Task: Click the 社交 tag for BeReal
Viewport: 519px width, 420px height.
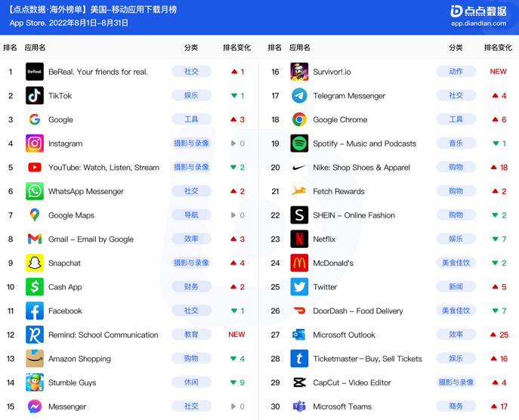Action: [x=191, y=72]
